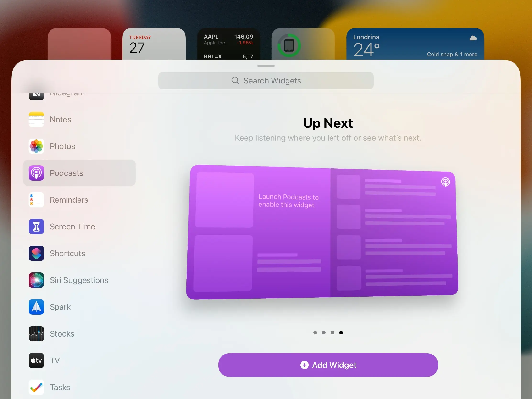Click the Add Widget button
The width and height of the screenshot is (532, 399).
coord(328,365)
